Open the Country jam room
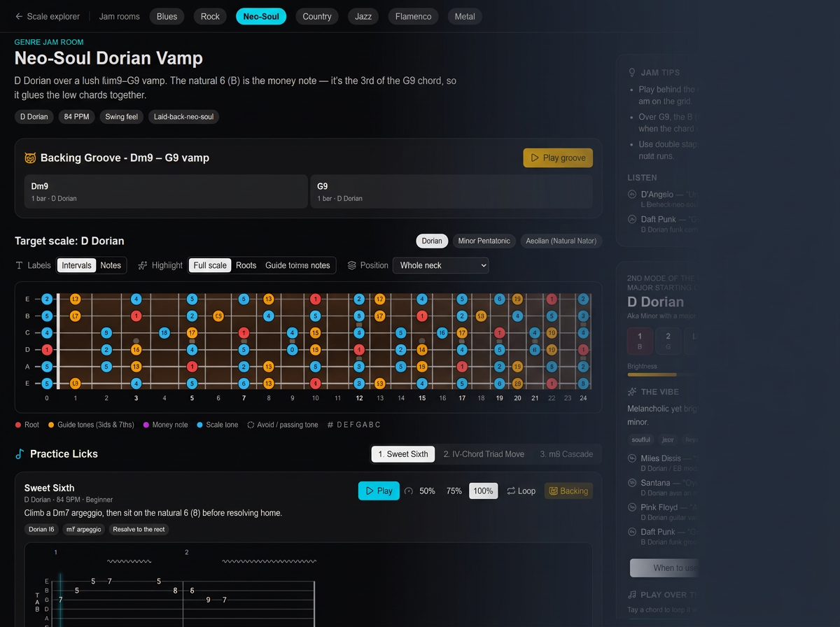 tap(317, 16)
